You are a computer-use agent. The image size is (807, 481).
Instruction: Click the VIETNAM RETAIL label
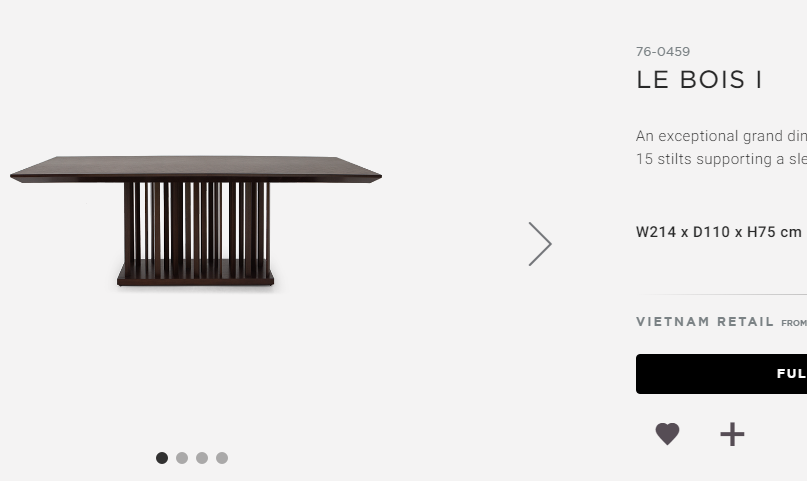pyautogui.click(x=705, y=322)
